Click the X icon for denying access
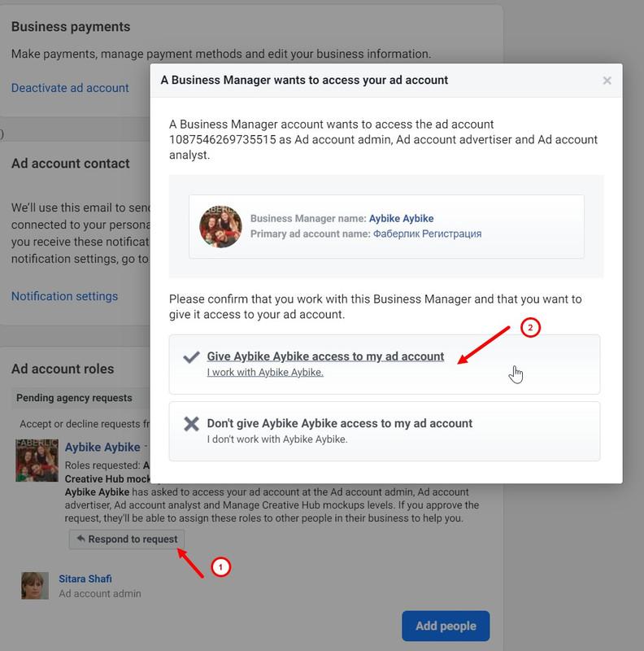This screenshot has width=644, height=651. click(191, 424)
